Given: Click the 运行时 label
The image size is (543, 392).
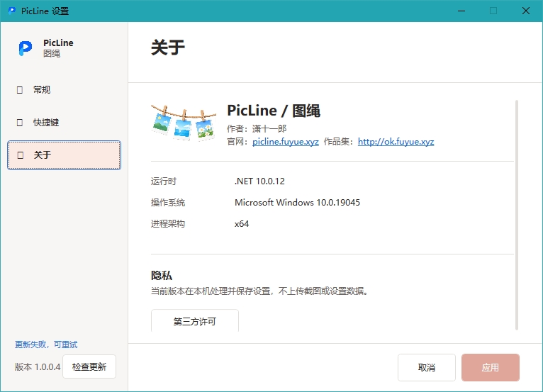Looking at the screenshot, I should (164, 181).
